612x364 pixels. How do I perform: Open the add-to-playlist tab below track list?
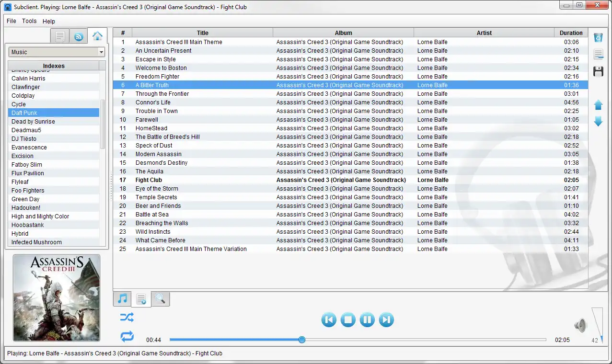click(x=141, y=299)
